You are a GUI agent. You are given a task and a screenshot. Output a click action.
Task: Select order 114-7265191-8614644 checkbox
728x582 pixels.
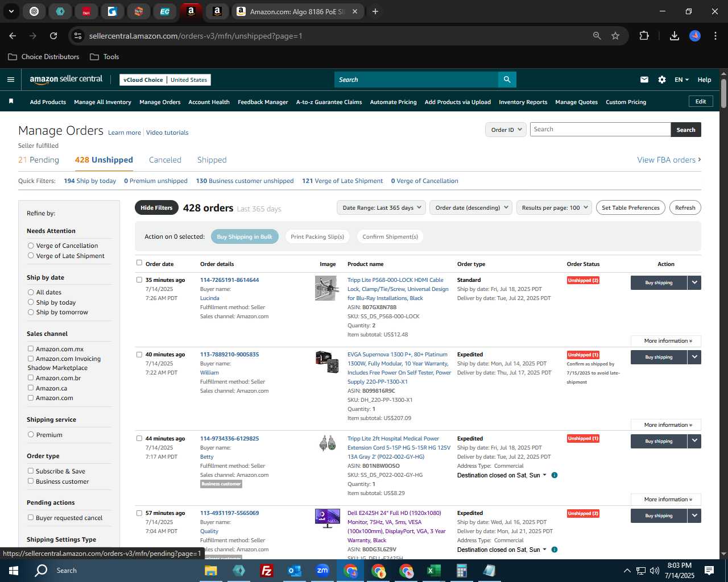point(139,280)
